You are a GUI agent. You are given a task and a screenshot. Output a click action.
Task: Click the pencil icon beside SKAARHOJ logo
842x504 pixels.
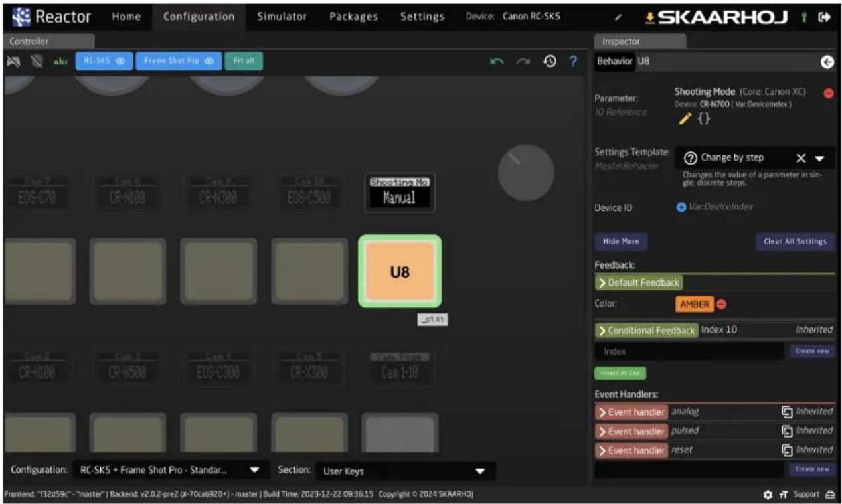click(618, 17)
